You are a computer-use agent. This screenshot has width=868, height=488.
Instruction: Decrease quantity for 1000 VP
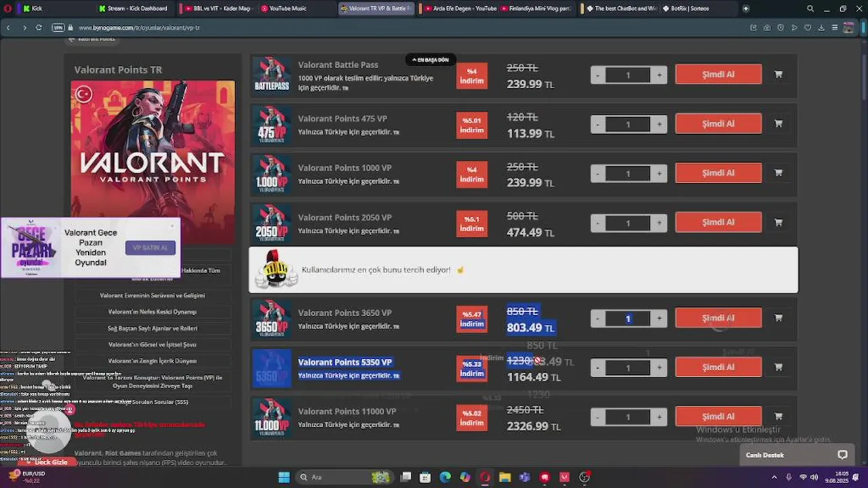pyautogui.click(x=597, y=174)
